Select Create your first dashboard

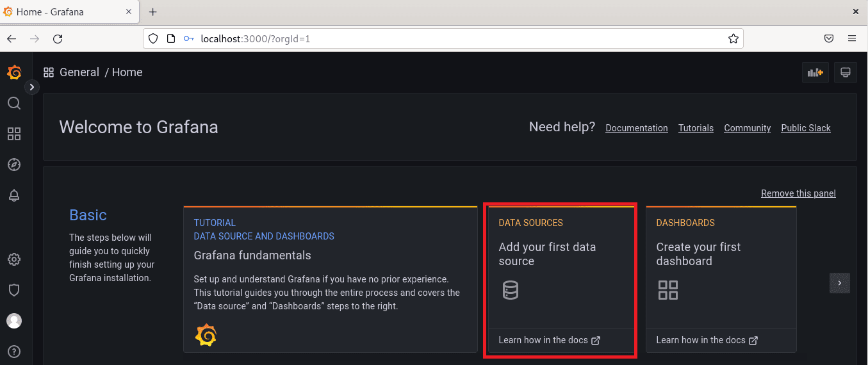[698, 254]
